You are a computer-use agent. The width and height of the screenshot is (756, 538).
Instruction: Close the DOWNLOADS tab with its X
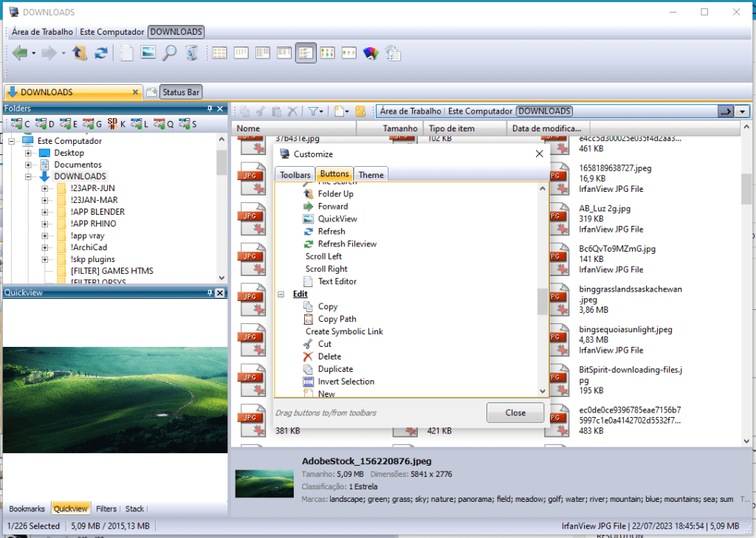(x=135, y=92)
